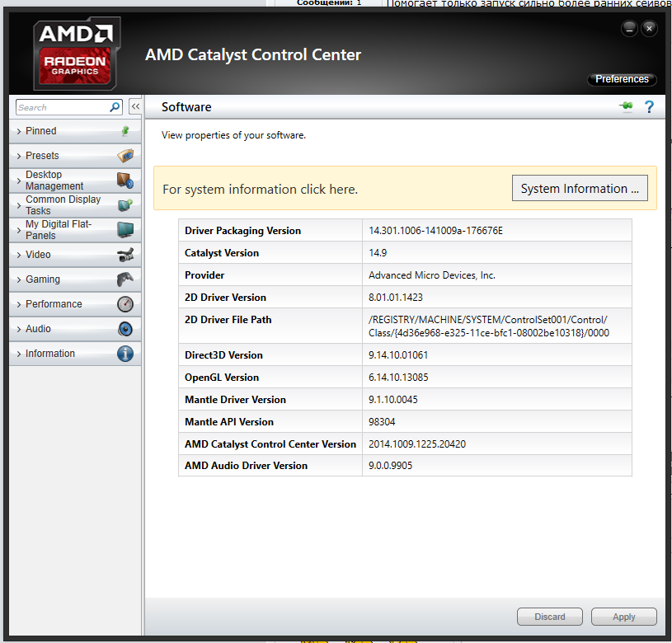This screenshot has height=643, width=672.
Task: Open the Presets menu item
Action: (75, 156)
